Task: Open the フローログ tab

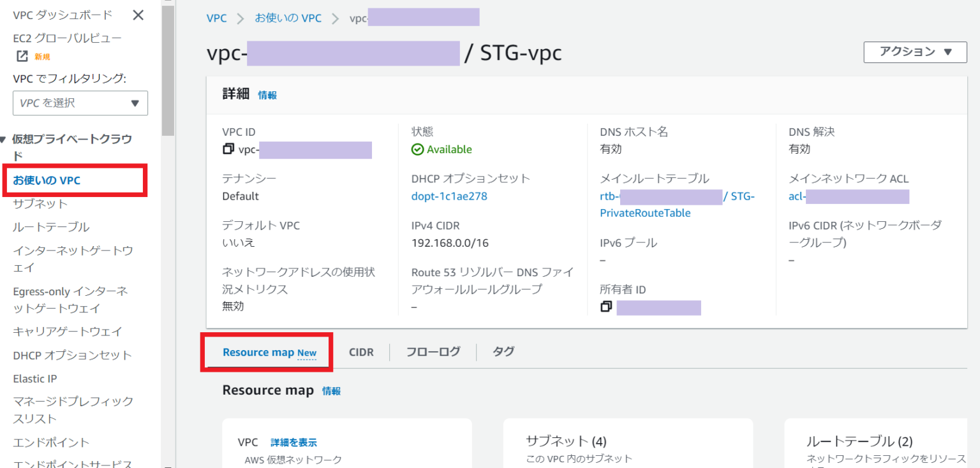Action: coord(432,351)
